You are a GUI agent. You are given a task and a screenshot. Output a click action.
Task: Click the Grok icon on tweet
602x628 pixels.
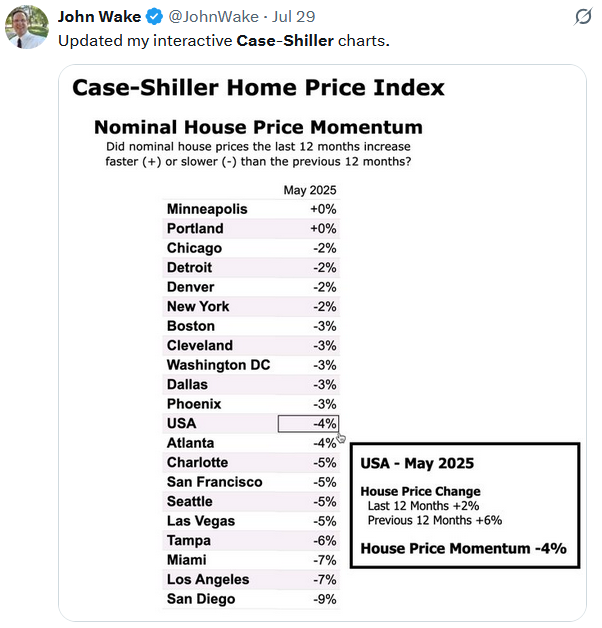coord(581,17)
